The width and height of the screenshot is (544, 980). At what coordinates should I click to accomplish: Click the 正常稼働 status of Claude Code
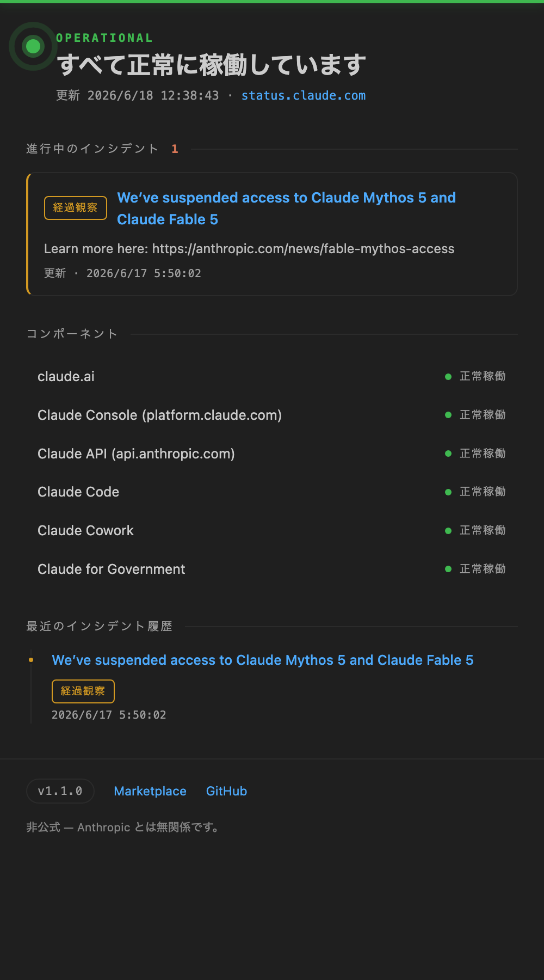click(x=483, y=492)
